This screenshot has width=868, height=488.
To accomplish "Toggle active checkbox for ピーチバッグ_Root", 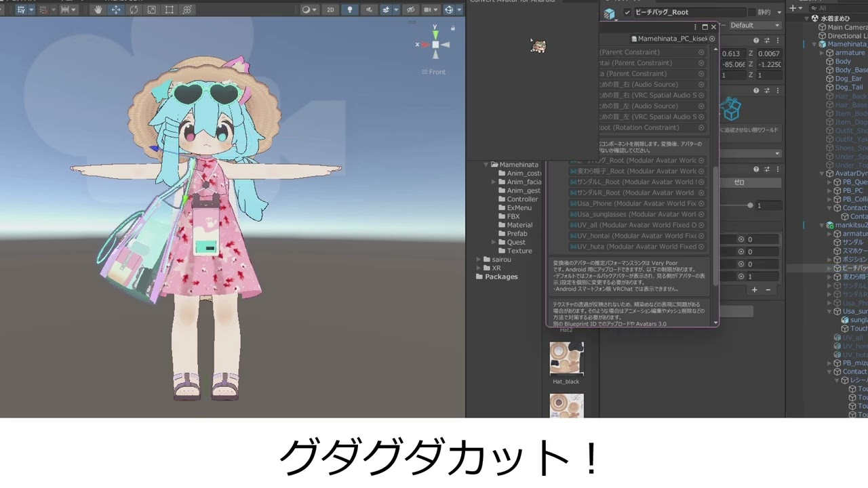I will click(627, 12).
